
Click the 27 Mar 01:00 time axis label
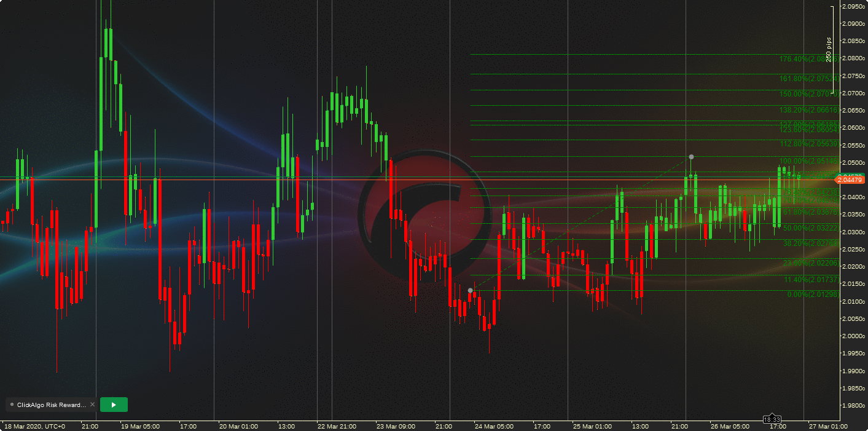pos(828,426)
